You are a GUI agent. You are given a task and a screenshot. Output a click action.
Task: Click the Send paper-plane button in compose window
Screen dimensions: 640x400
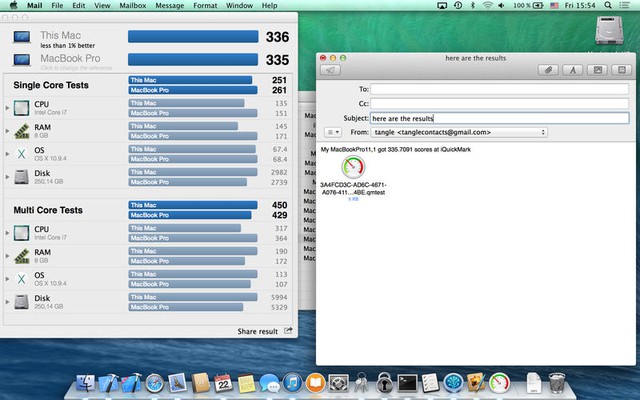[x=331, y=70]
